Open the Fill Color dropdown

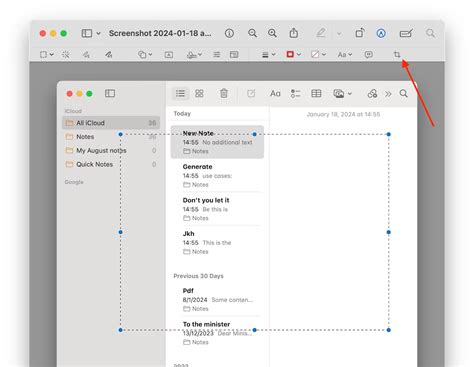[318, 54]
